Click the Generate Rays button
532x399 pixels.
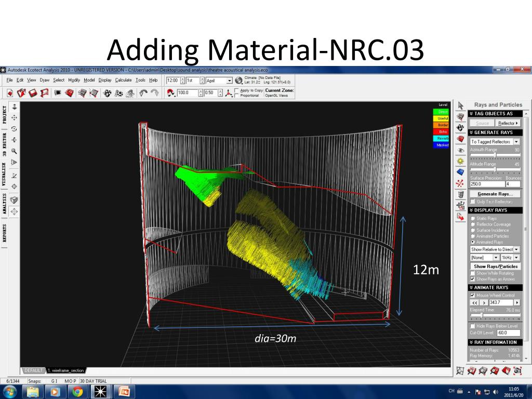(495, 194)
